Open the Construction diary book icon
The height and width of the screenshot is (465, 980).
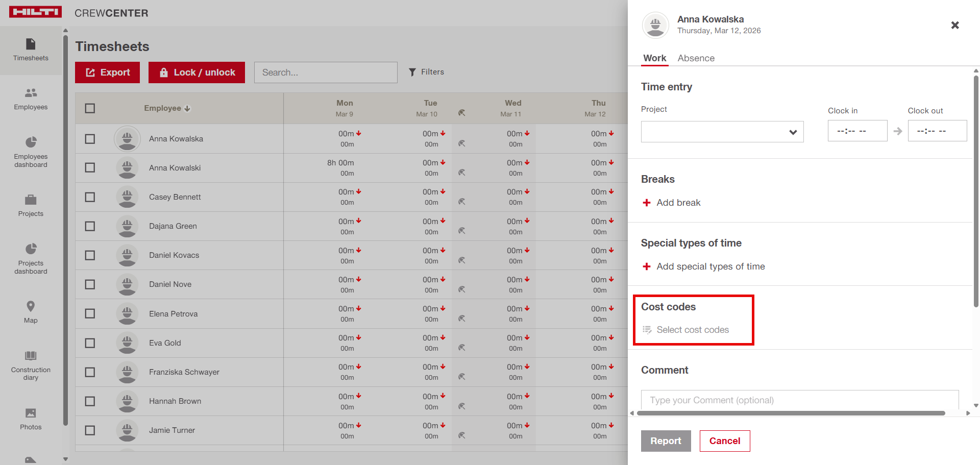click(x=31, y=356)
